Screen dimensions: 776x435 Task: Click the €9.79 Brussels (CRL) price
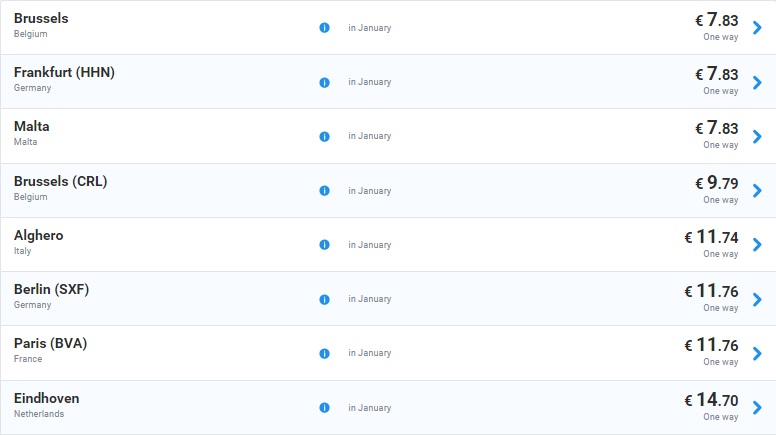click(716, 183)
